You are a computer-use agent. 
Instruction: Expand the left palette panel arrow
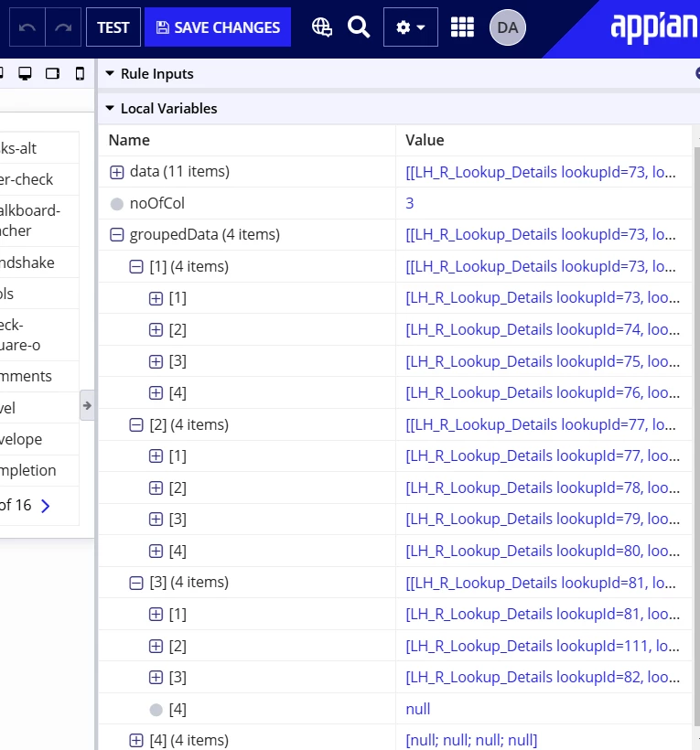[87, 405]
